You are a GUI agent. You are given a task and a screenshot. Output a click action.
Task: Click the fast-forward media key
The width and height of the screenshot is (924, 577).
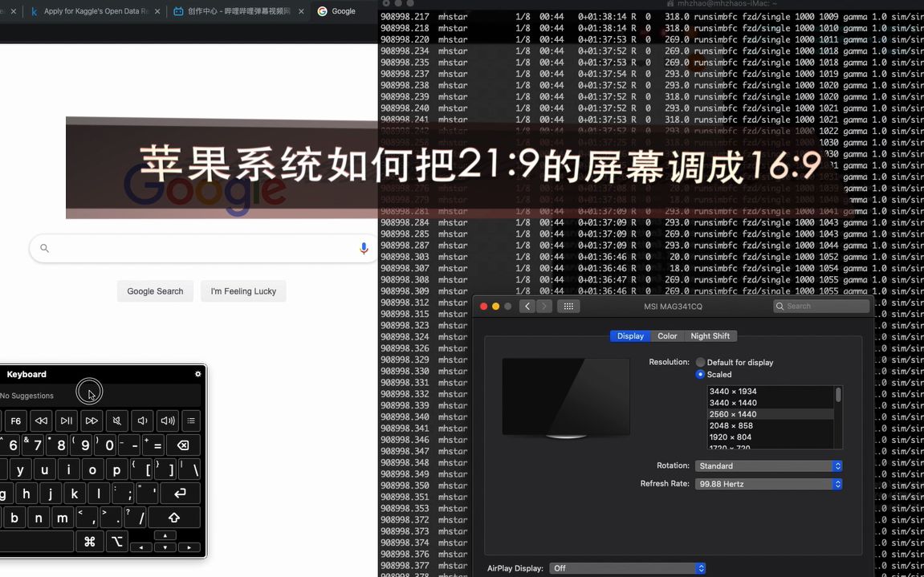91,421
